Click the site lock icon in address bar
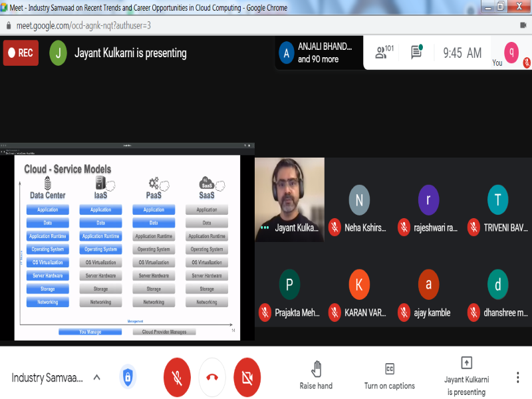 (x=8, y=25)
